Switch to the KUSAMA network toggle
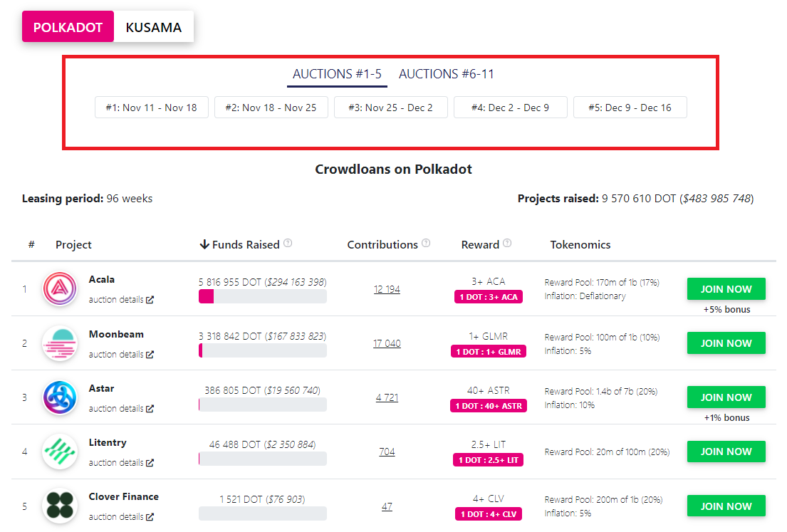The height and width of the screenshot is (532, 787). (154, 27)
